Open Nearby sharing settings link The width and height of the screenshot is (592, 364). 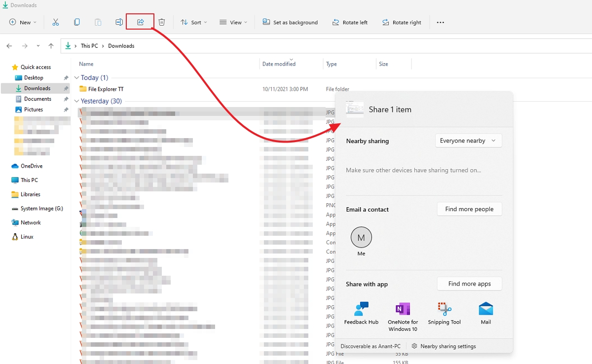click(x=444, y=346)
